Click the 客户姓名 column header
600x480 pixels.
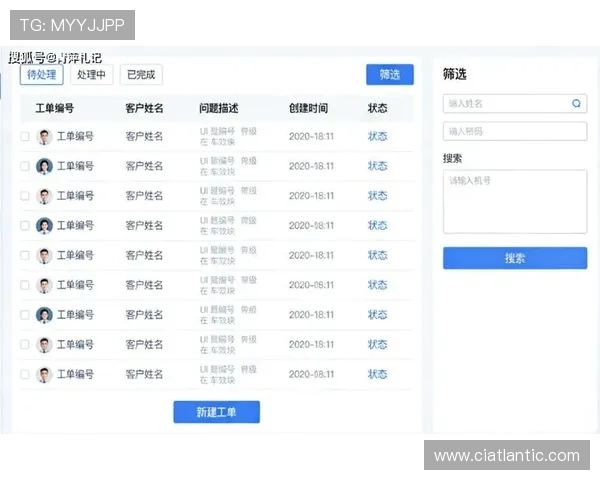(144, 108)
